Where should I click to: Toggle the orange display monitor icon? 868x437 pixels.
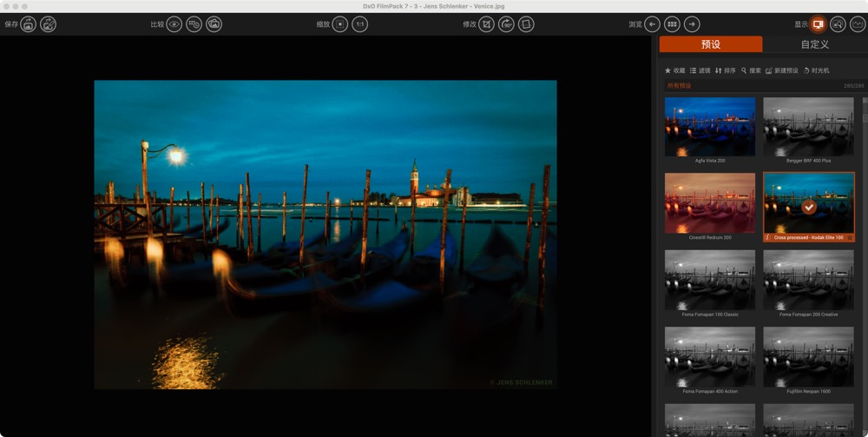[x=819, y=24]
